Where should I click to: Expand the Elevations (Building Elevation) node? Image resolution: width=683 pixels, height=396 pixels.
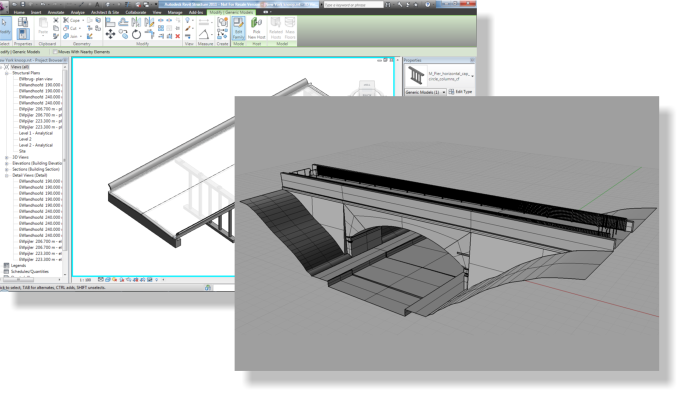(x=7, y=163)
